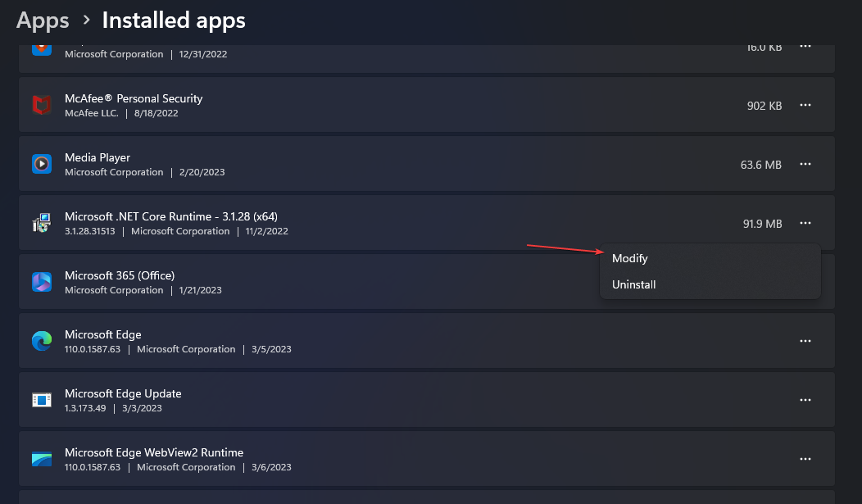Open more options for Microsoft Edge
This screenshot has width=862, height=504.
[805, 341]
